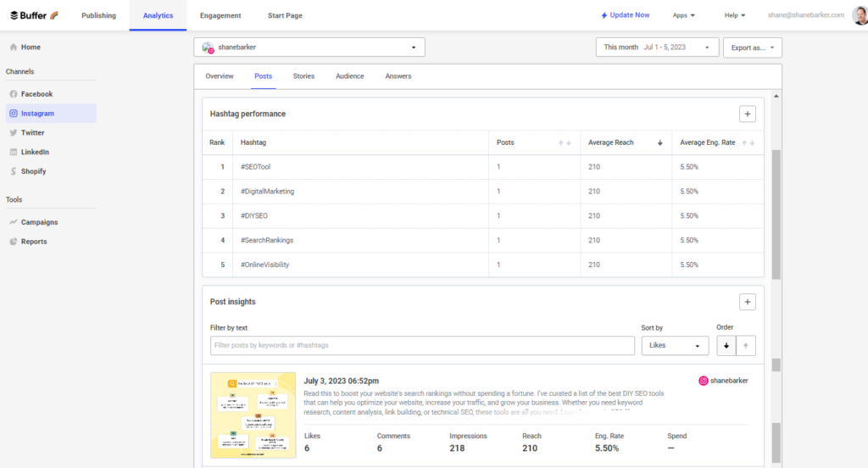This screenshot has width=868, height=468.
Task: Sort Posts column by arrows
Action: pos(565,143)
